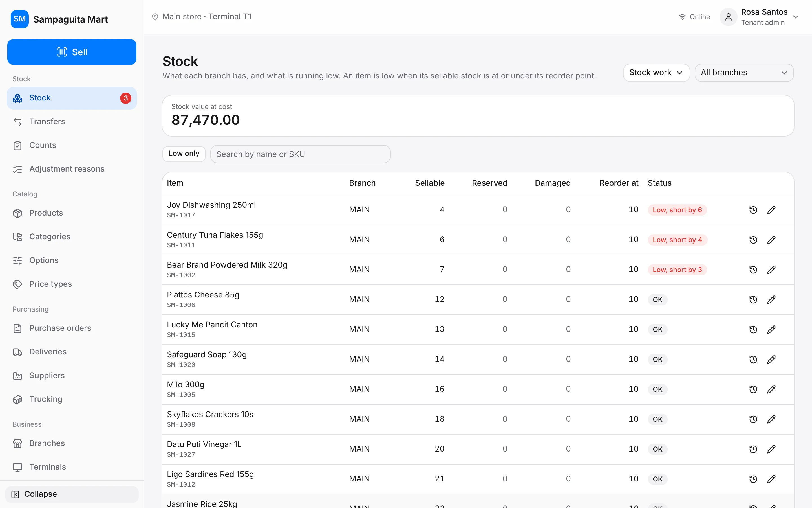Open history for Piattos Cheese 85g
Viewport: 812px width, 508px height.
pyautogui.click(x=753, y=300)
